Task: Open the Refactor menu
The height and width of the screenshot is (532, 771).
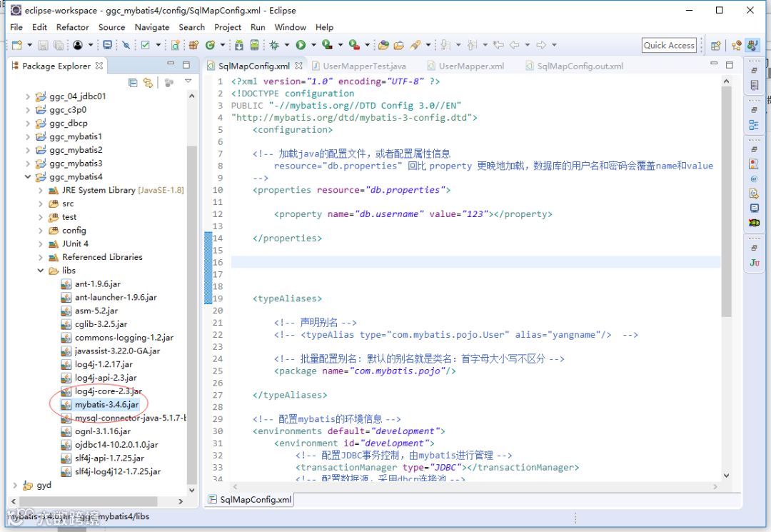Action: point(73,27)
